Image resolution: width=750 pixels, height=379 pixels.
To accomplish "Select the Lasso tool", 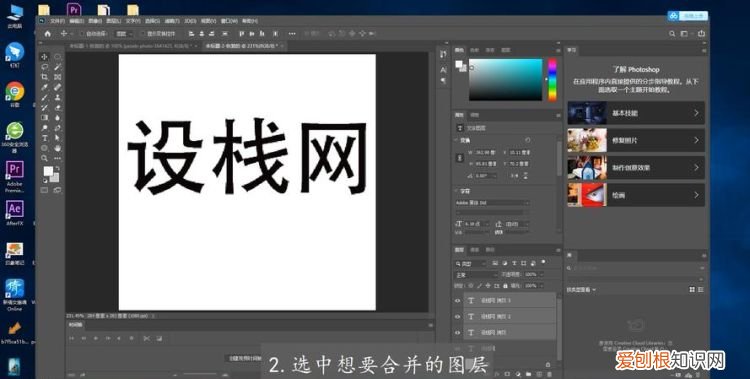I will [44, 67].
